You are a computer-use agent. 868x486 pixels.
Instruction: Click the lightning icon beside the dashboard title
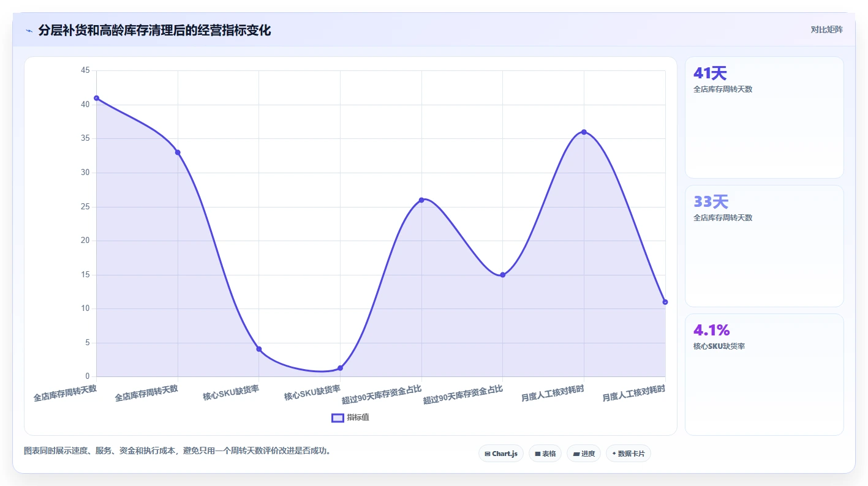point(29,31)
